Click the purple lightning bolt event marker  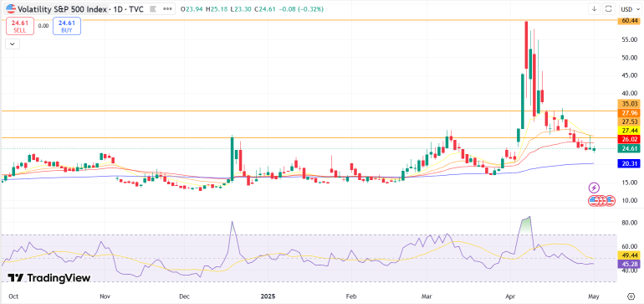point(594,188)
